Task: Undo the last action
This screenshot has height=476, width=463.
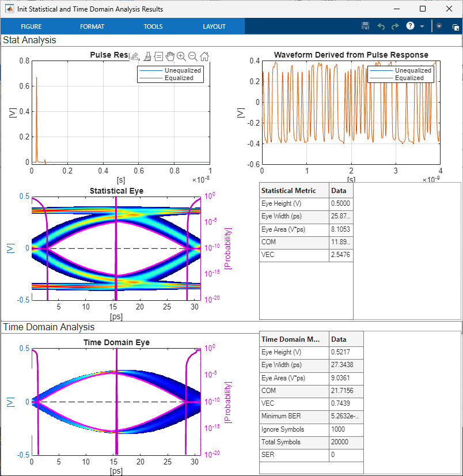Action: [x=381, y=25]
